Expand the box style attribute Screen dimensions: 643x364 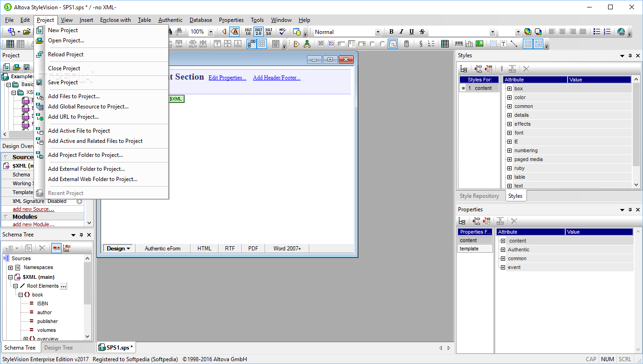coord(510,88)
